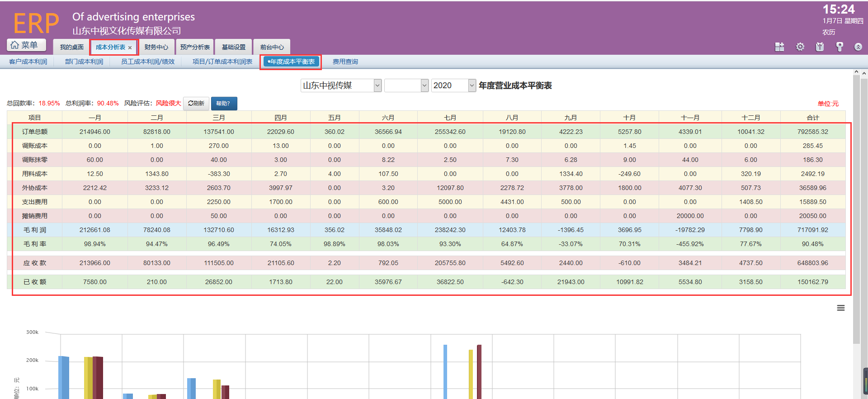
Task: Click the 应收款 row label
Action: click(35, 263)
